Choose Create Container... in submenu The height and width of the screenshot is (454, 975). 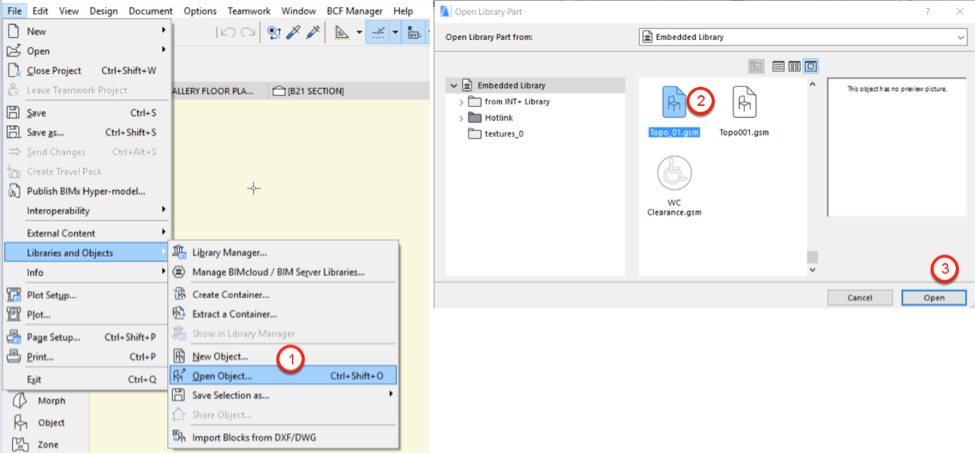(x=283, y=295)
